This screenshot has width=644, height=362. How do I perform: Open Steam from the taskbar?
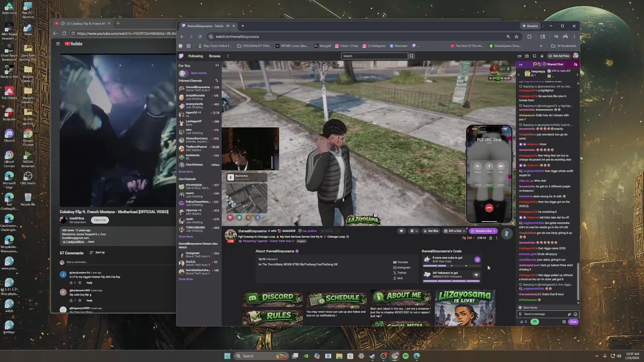click(x=372, y=356)
